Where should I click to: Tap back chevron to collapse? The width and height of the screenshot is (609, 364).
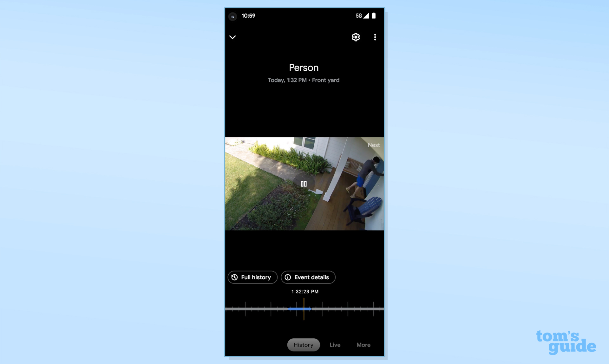point(233,37)
